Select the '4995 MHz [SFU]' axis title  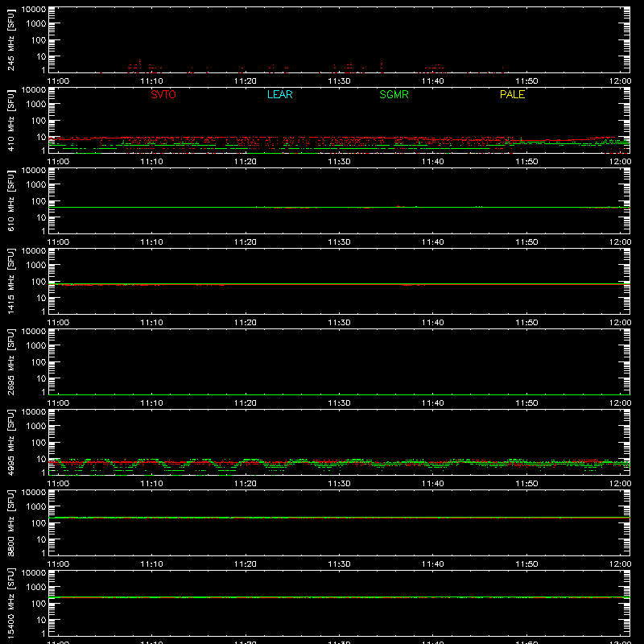click(10, 442)
